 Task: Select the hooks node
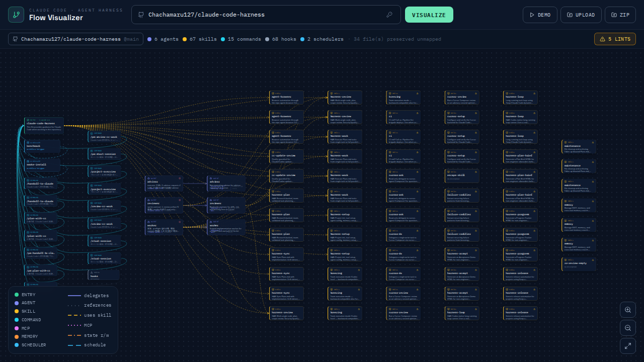click(x=104, y=275)
